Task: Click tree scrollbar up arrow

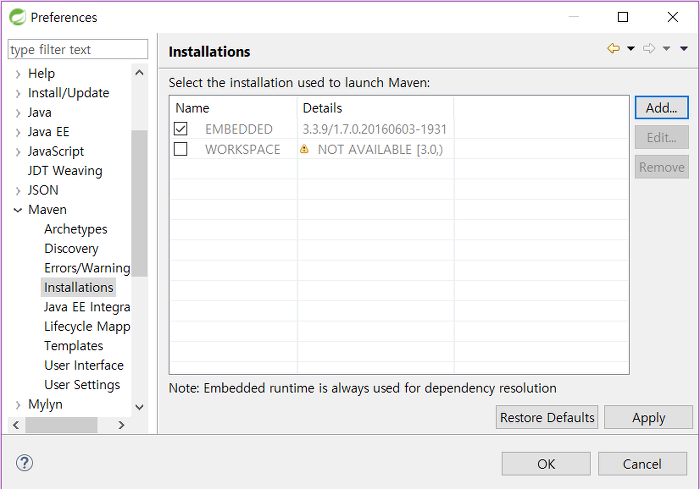Action: [139, 73]
